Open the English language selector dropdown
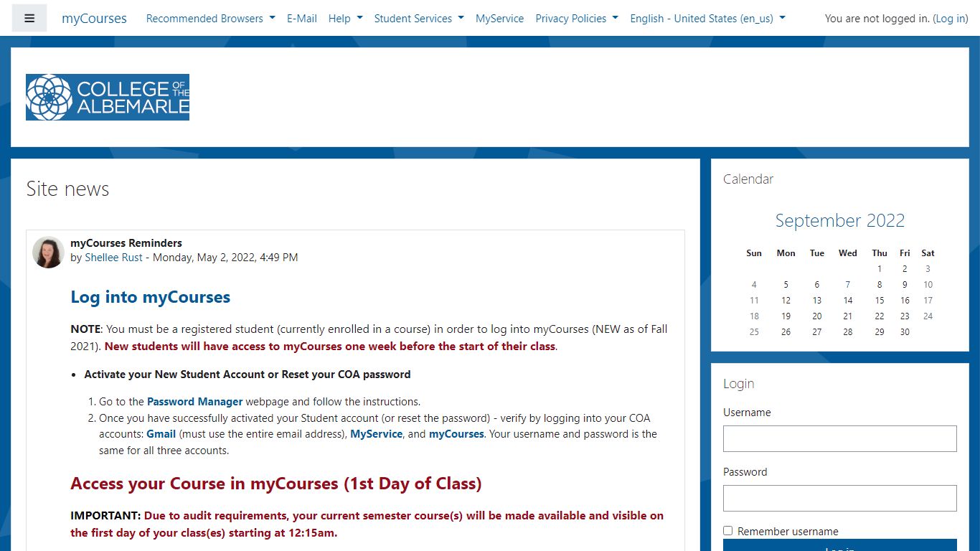 (x=707, y=18)
